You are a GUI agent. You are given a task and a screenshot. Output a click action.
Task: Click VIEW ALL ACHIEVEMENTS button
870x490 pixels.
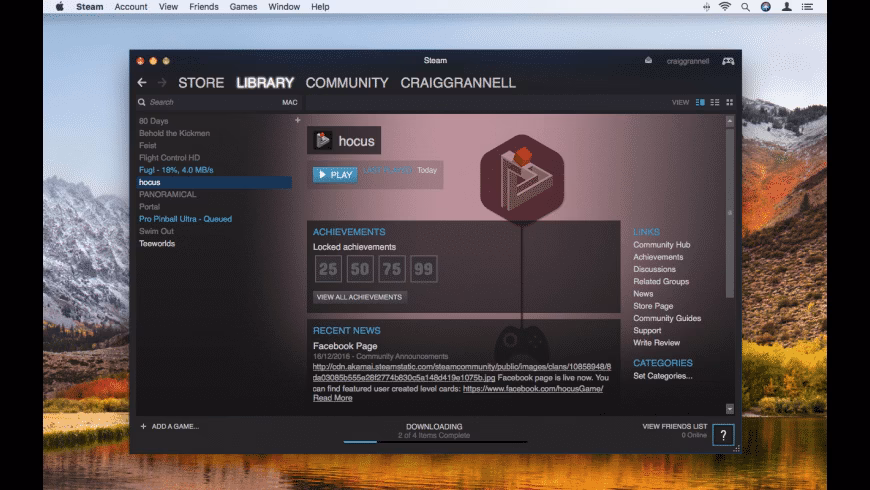360,297
